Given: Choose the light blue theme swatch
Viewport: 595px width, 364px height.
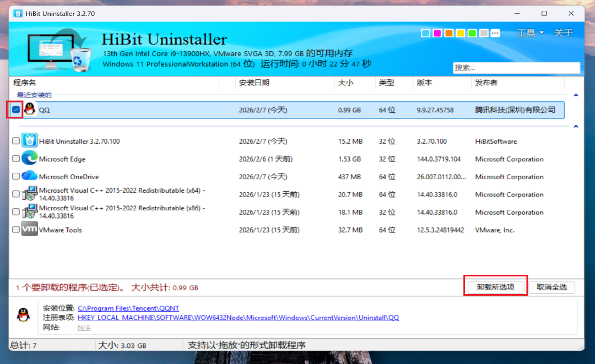Looking at the screenshot, I should 426,33.
